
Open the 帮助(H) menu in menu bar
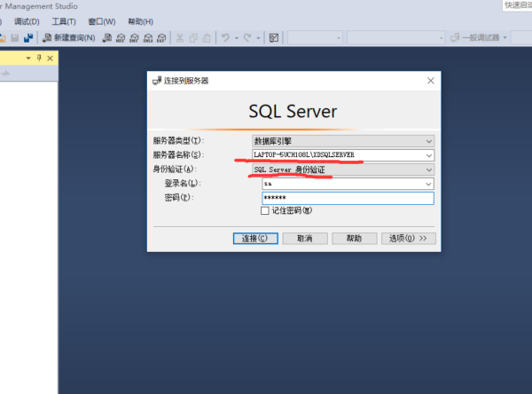[x=140, y=21]
